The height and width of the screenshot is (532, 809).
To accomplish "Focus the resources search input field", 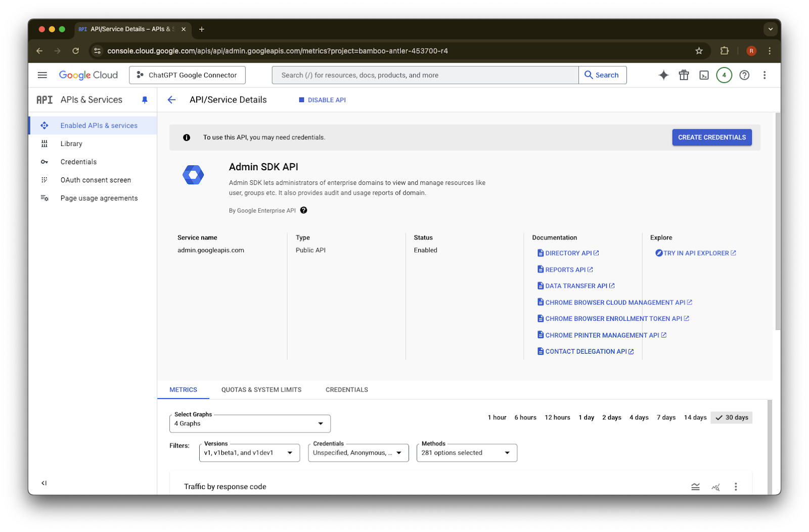I will pyautogui.click(x=425, y=75).
